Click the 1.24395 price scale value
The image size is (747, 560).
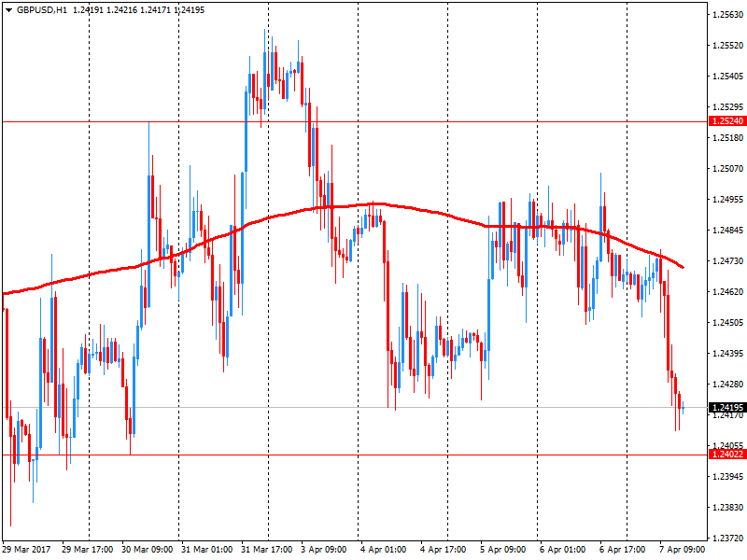pos(727,354)
